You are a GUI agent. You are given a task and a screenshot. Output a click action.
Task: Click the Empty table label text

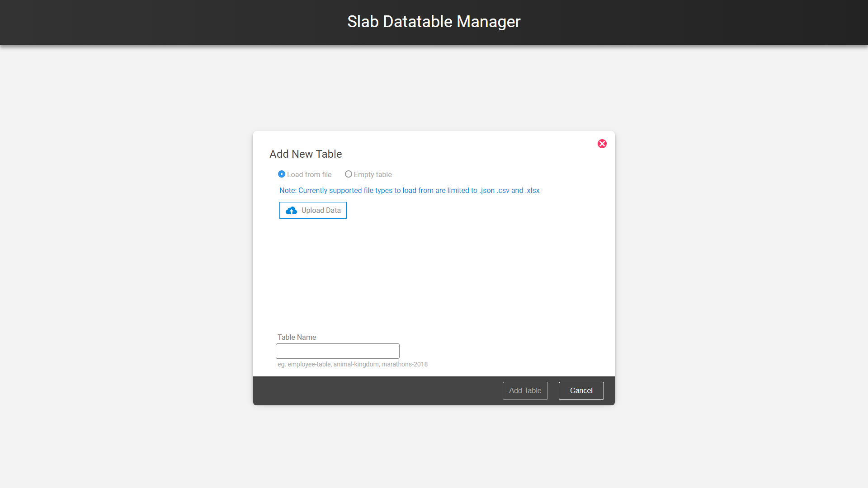[x=373, y=174]
